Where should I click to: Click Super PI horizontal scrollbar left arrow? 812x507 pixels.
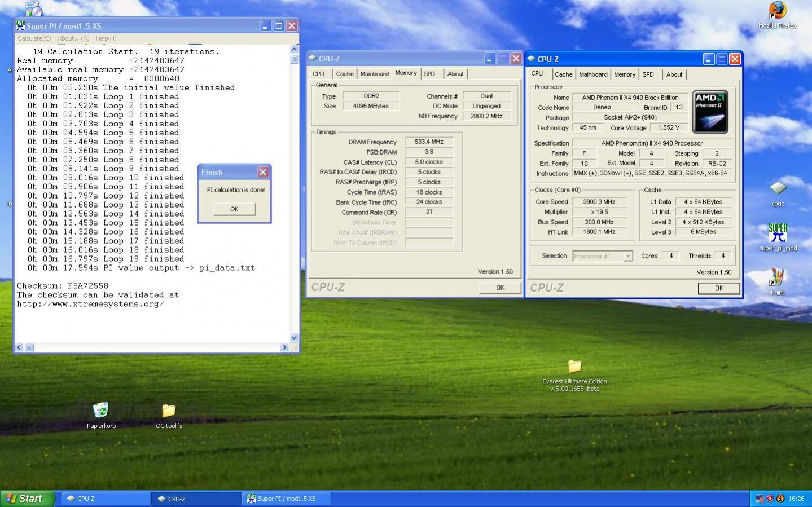19,347
